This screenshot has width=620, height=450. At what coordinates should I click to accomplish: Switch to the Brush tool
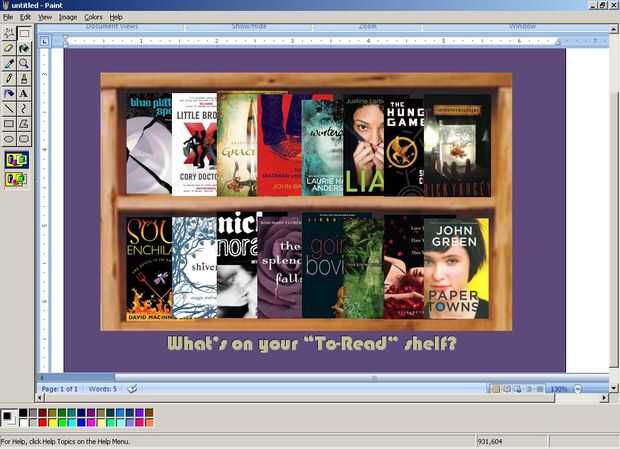point(24,78)
